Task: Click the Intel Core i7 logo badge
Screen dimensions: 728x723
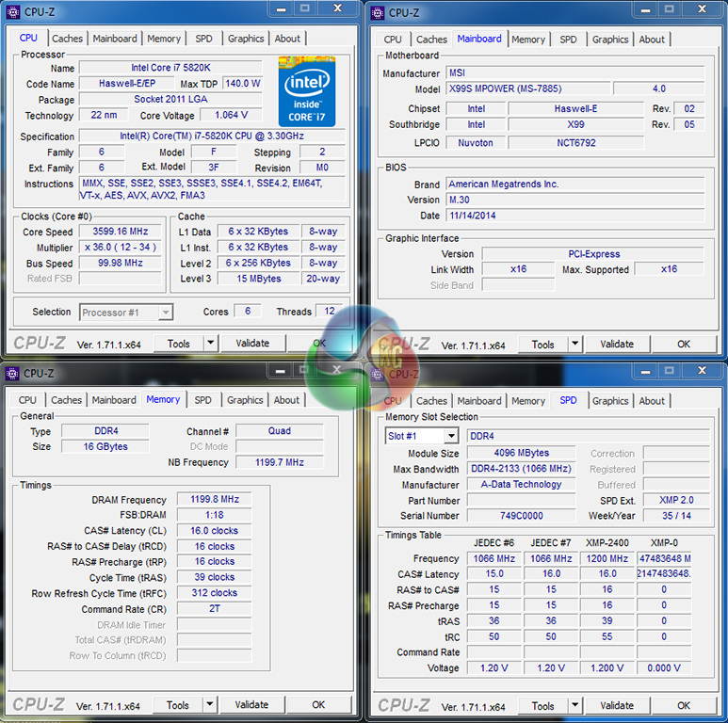Action: pyautogui.click(x=306, y=91)
